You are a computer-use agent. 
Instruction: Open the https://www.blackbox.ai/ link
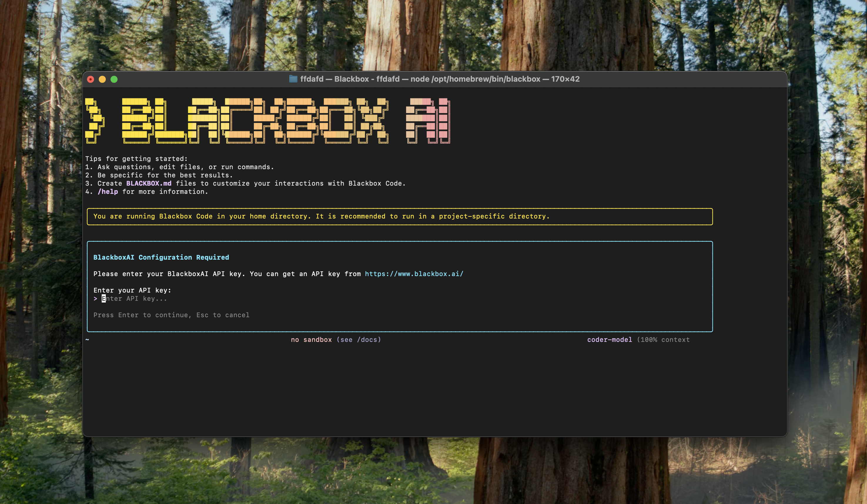point(414,274)
